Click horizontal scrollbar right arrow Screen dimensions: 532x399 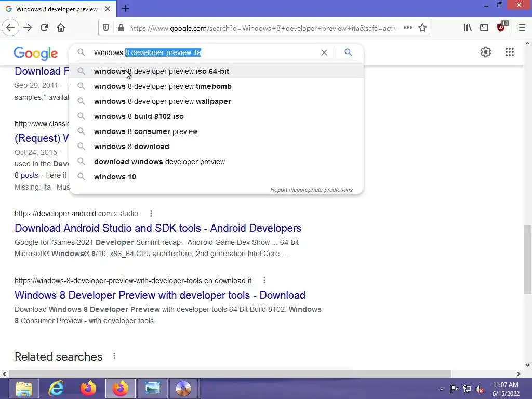[519, 374]
